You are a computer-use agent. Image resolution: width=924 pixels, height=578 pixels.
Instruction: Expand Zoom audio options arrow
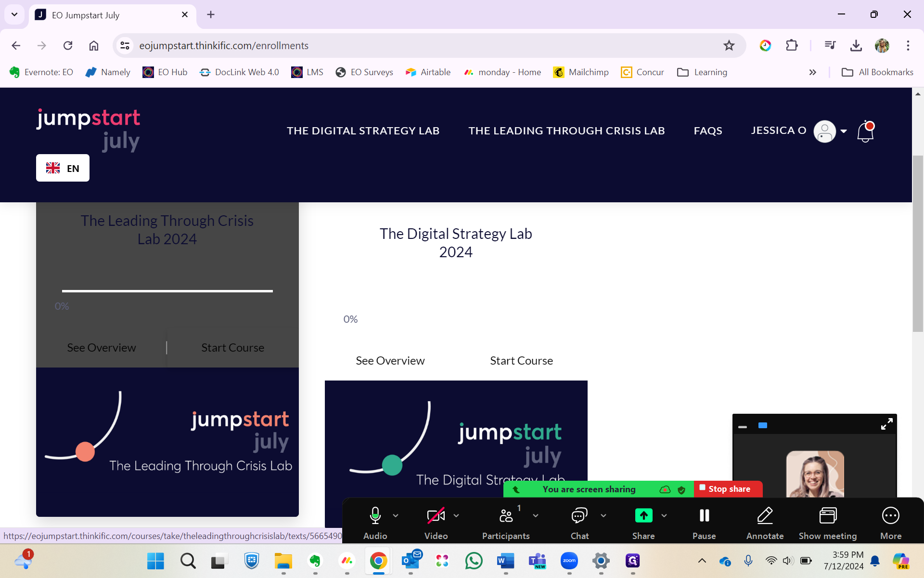396,515
